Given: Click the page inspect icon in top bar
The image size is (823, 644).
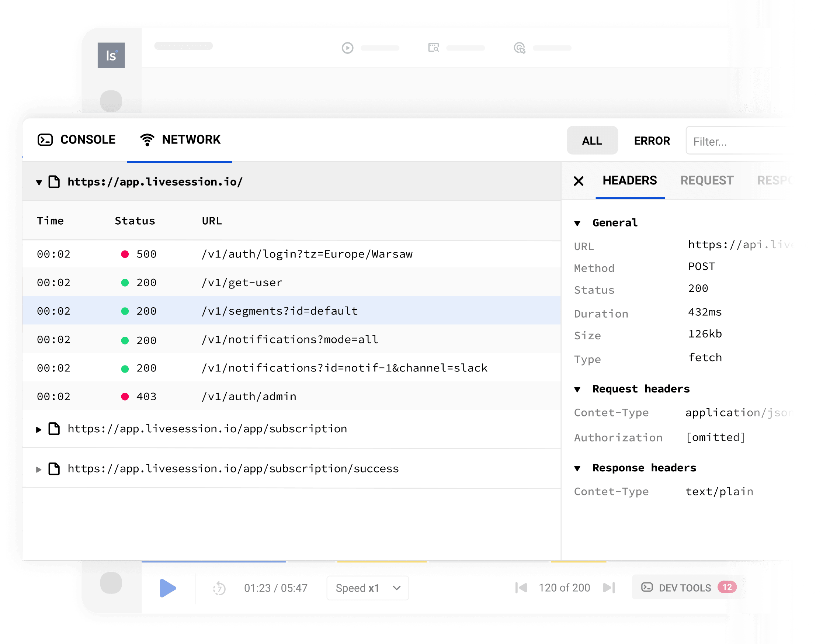Looking at the screenshot, I should click(433, 48).
